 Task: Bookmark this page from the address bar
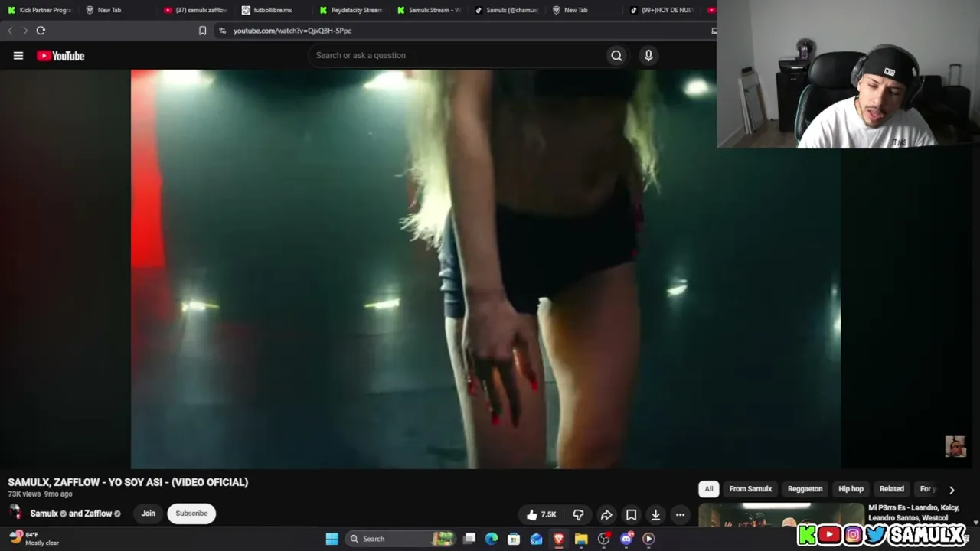[202, 31]
